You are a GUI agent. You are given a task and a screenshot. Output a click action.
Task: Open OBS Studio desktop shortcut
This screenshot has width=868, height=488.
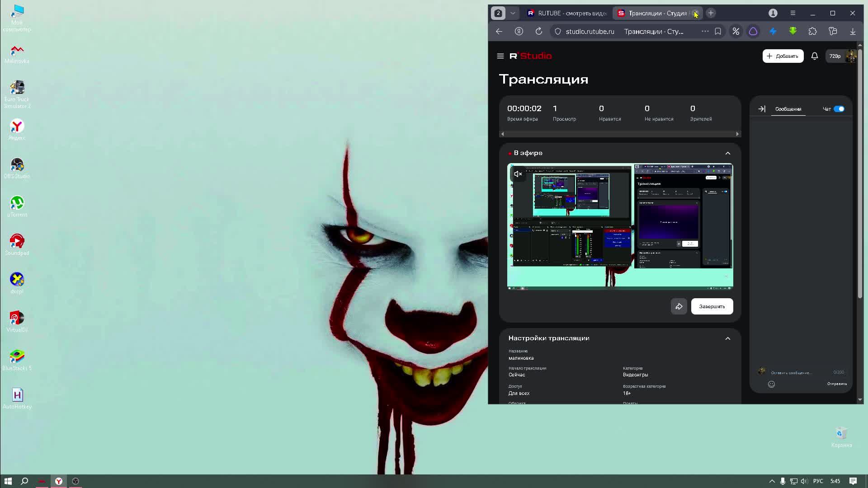coord(17,168)
